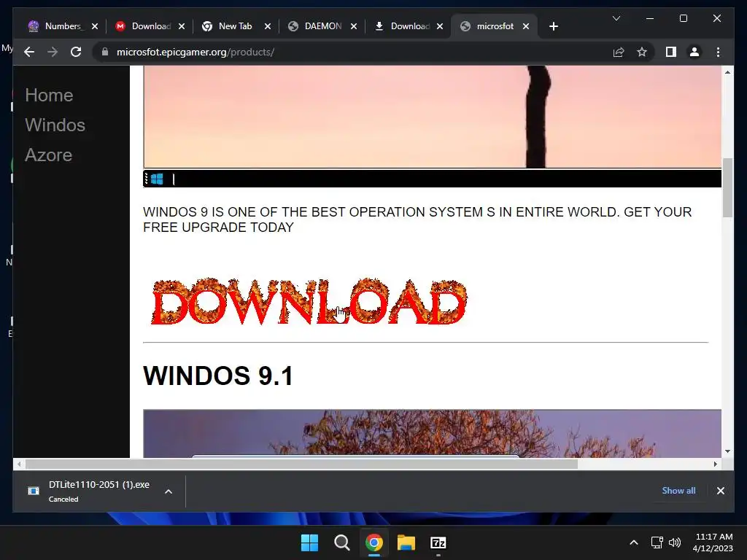This screenshot has height=560, width=747.
Task: Click the horizontal scrollbar thumb
Action: pos(301,464)
